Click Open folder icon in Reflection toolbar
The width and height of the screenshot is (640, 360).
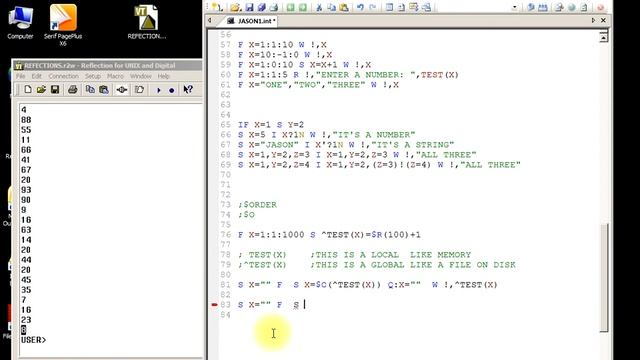(x=41, y=89)
